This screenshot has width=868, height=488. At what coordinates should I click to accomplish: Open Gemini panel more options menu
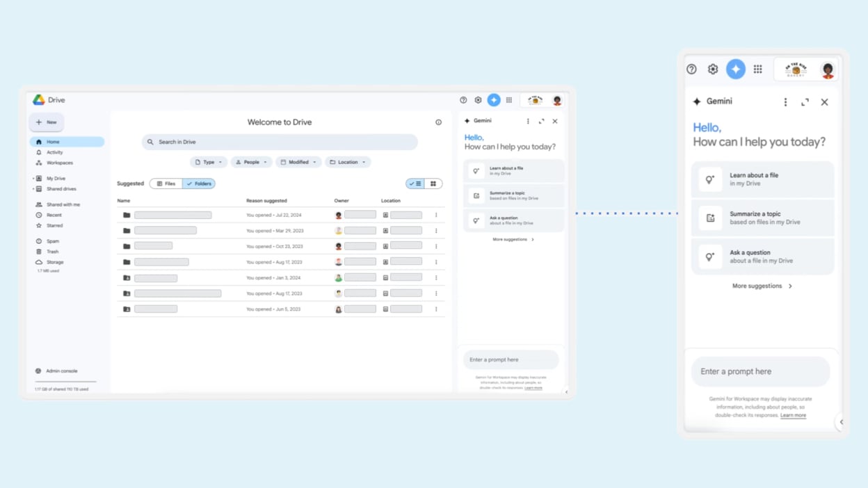point(528,121)
